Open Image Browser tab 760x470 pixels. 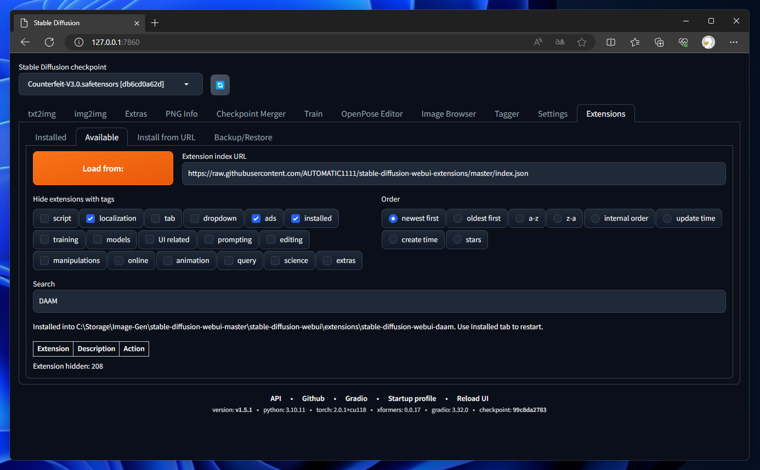(x=448, y=114)
